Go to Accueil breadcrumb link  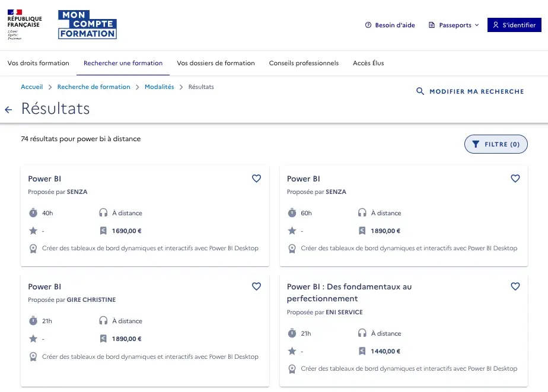pyautogui.click(x=32, y=87)
